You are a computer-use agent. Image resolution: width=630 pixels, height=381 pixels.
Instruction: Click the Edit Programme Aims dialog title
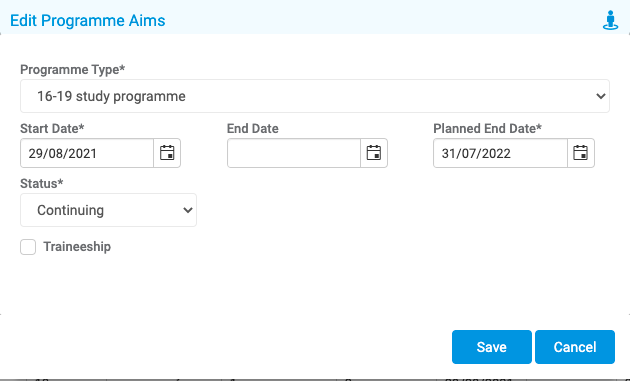tap(88, 20)
